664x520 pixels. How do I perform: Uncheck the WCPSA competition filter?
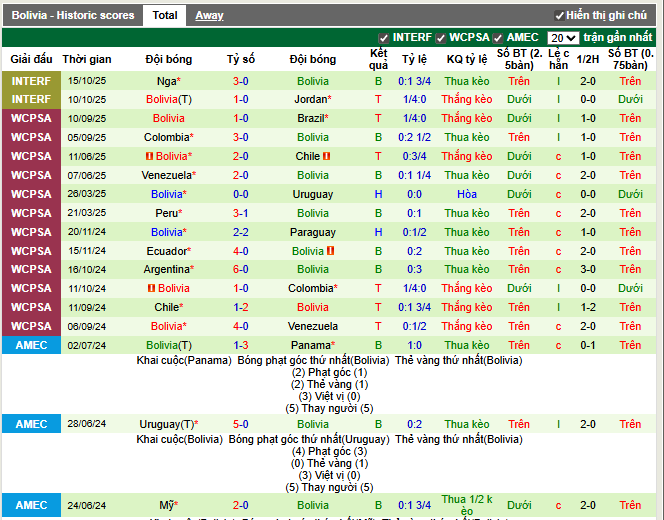441,38
